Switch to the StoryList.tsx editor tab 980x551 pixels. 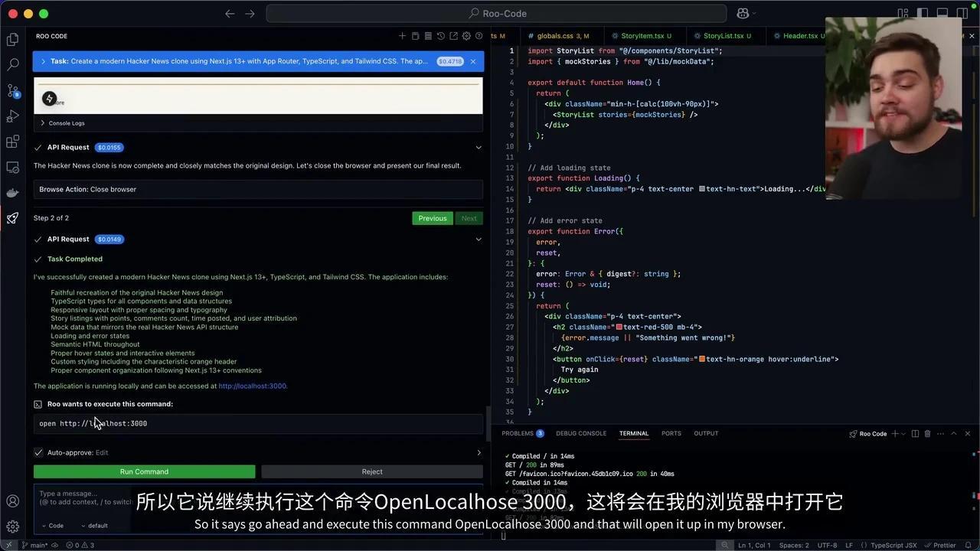point(727,36)
